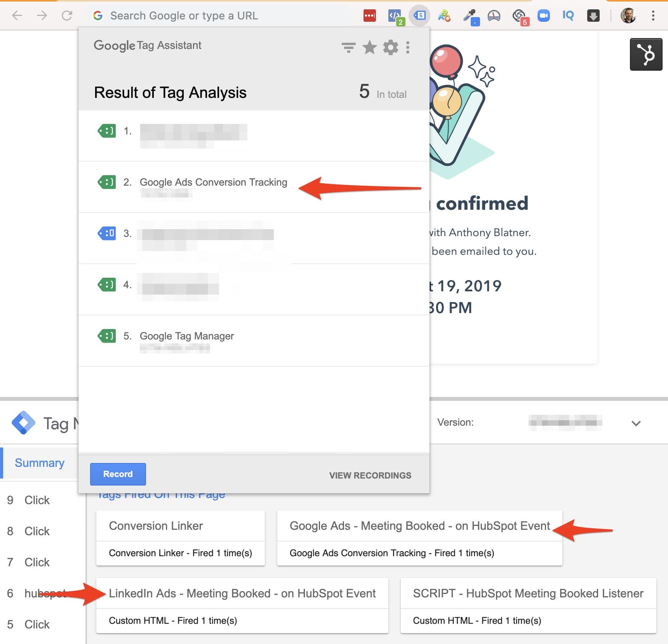Open the speedometer gauge extension icon
The width and height of the screenshot is (668, 644).
494,16
